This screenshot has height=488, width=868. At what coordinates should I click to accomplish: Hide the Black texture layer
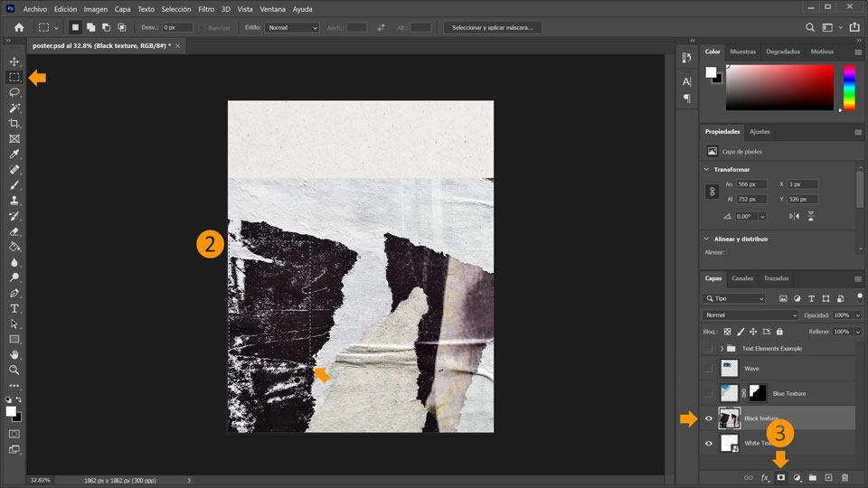(x=709, y=418)
